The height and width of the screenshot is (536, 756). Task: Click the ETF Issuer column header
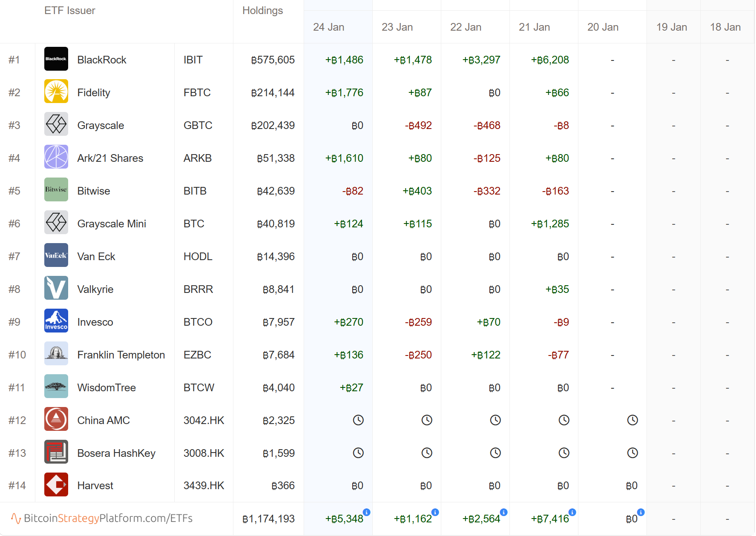click(70, 11)
